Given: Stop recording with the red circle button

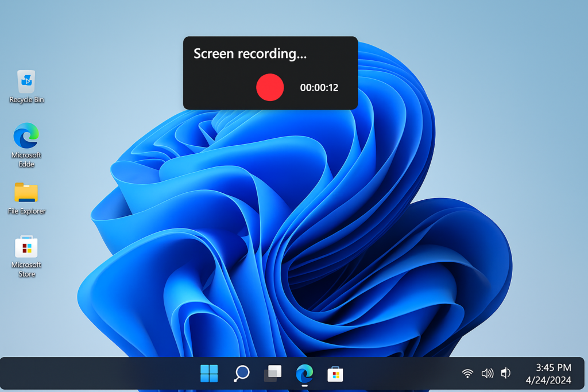Looking at the screenshot, I should (x=270, y=87).
